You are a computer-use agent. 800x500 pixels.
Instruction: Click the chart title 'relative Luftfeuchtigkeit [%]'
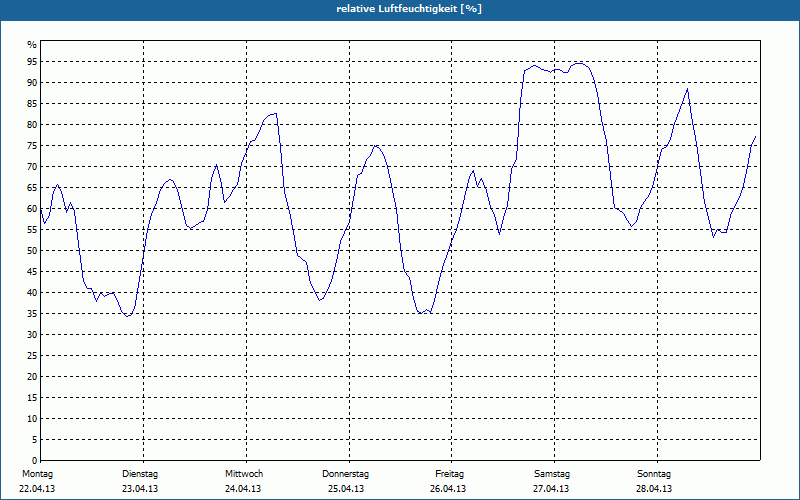click(409, 9)
